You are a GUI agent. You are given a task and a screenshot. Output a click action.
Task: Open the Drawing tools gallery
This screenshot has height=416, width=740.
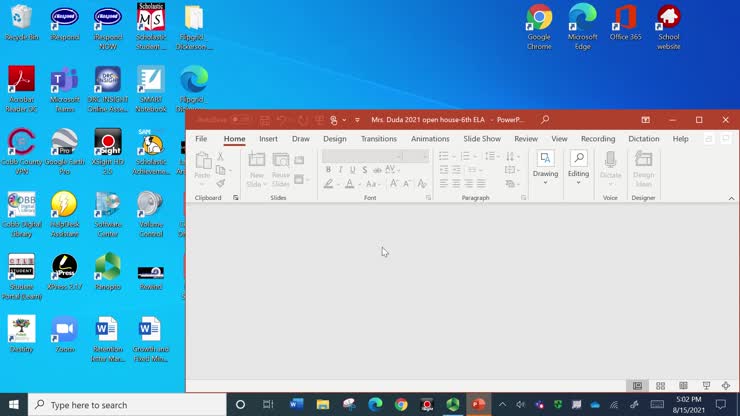pos(545,165)
